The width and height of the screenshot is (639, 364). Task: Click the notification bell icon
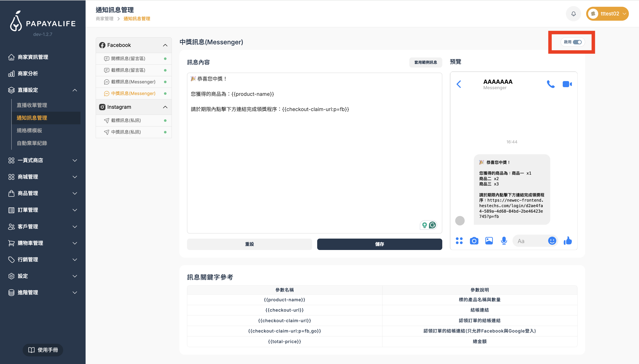[573, 14]
